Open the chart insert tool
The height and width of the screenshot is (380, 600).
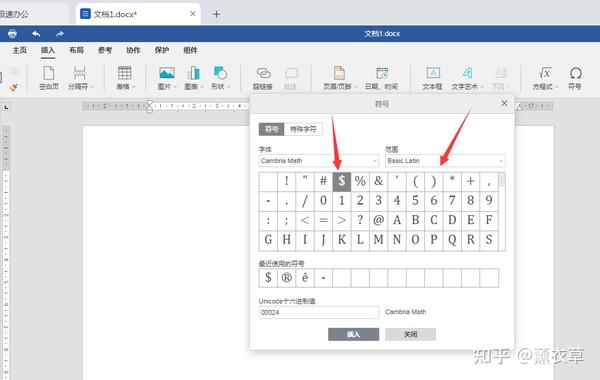193,78
